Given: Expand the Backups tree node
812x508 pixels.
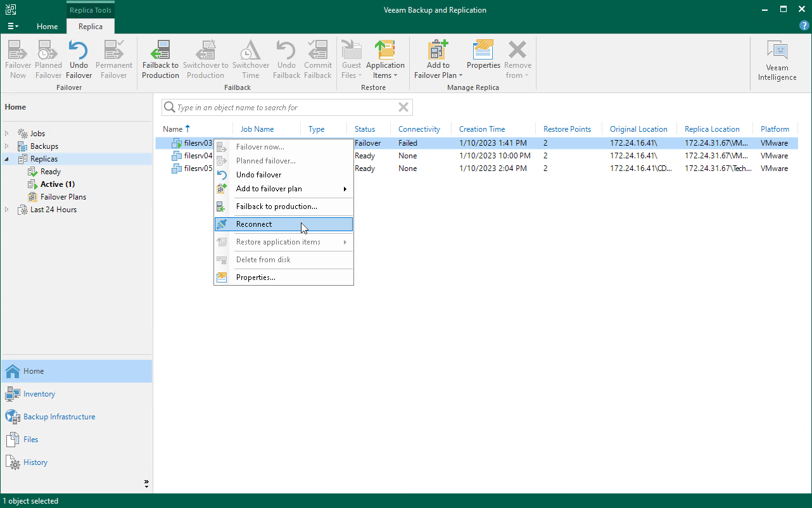Looking at the screenshot, I should (x=7, y=146).
